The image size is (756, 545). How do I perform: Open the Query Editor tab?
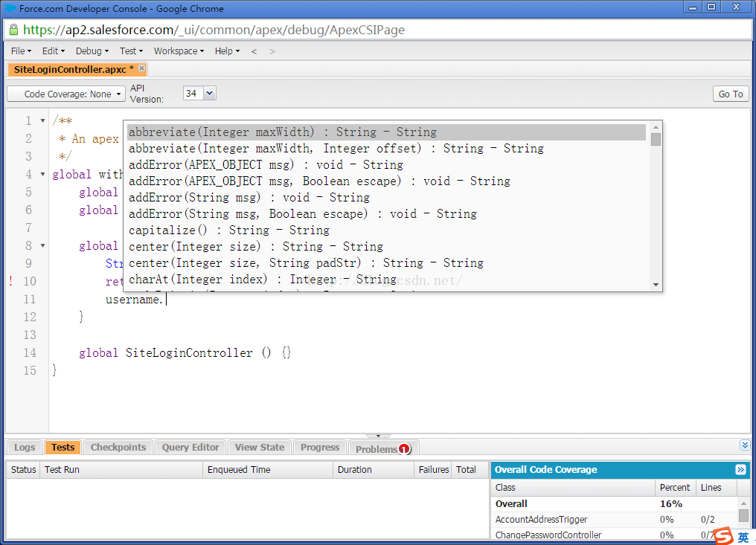click(190, 447)
